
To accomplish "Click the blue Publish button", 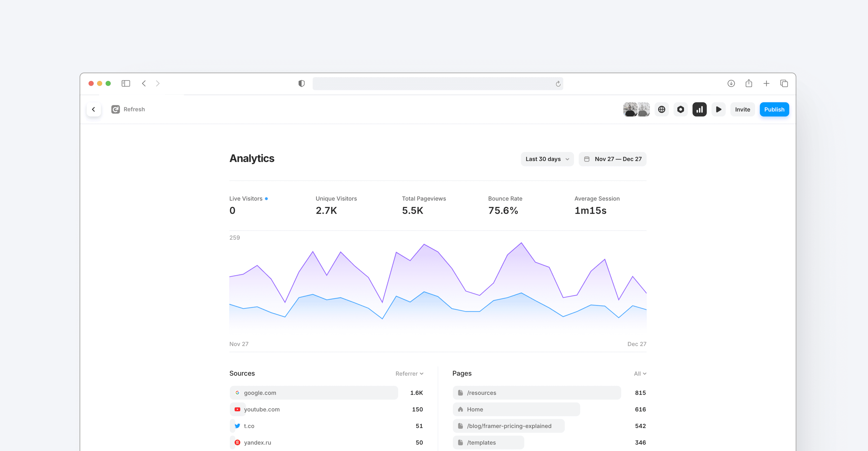I will [x=774, y=109].
